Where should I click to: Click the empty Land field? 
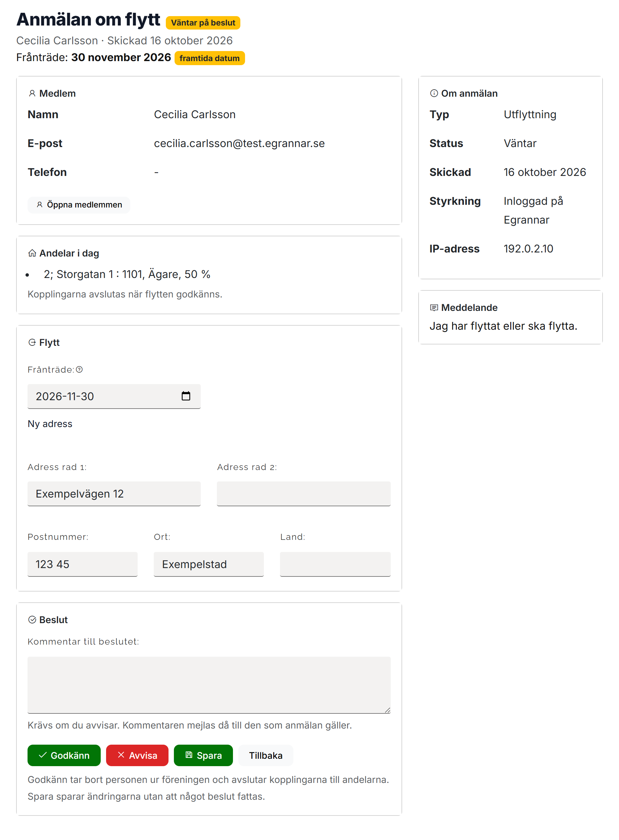click(335, 564)
